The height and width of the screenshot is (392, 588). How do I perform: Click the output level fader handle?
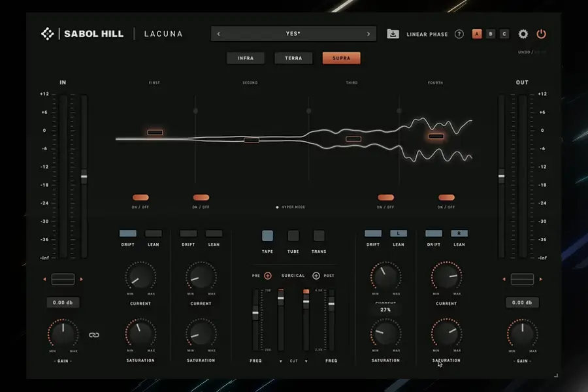pos(501,176)
